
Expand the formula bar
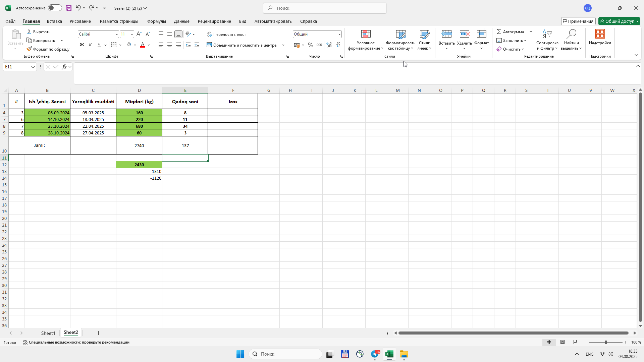pyautogui.click(x=638, y=66)
